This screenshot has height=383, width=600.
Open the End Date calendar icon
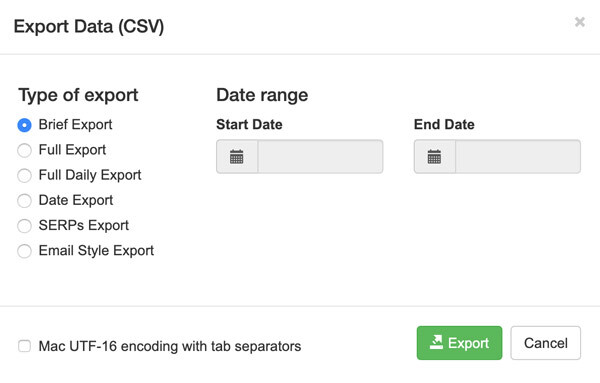[434, 156]
